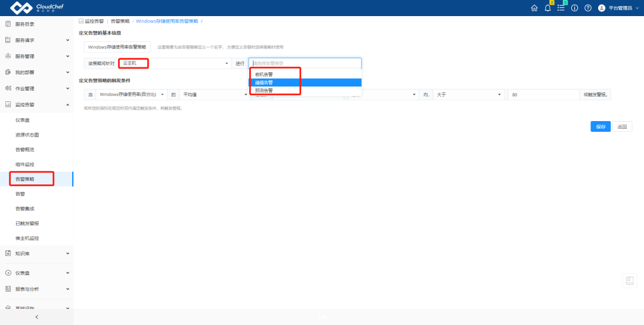Click the 服务管理 sidebar icon
Image resolution: width=644 pixels, height=325 pixels.
pyautogui.click(x=7, y=56)
